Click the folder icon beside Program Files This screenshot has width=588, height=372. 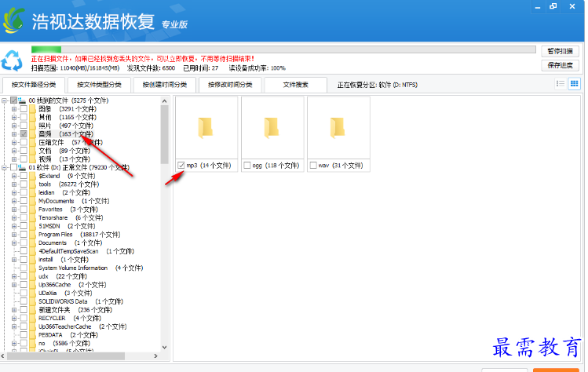tap(33, 235)
